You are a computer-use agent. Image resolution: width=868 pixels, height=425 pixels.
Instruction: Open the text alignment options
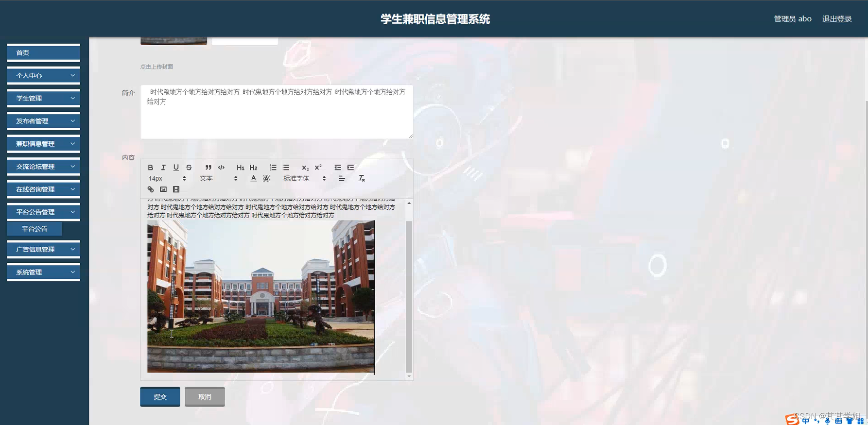[x=342, y=178]
